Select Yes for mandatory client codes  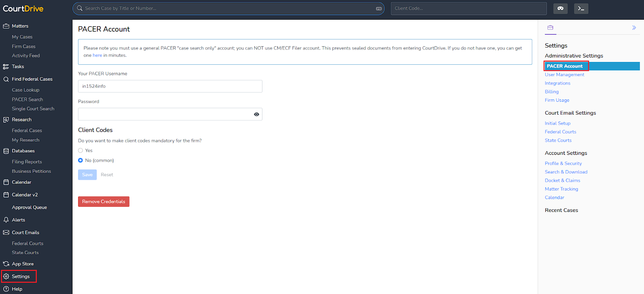coord(80,150)
